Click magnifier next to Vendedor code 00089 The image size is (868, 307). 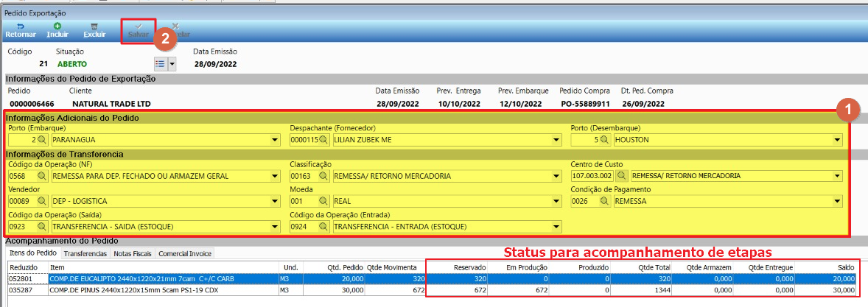(x=43, y=201)
